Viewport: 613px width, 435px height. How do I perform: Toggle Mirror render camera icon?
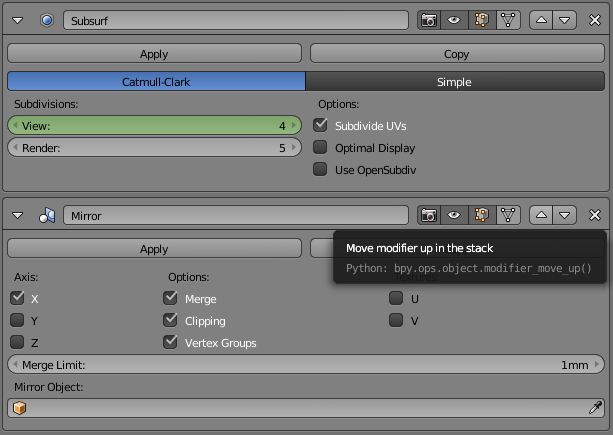429,215
